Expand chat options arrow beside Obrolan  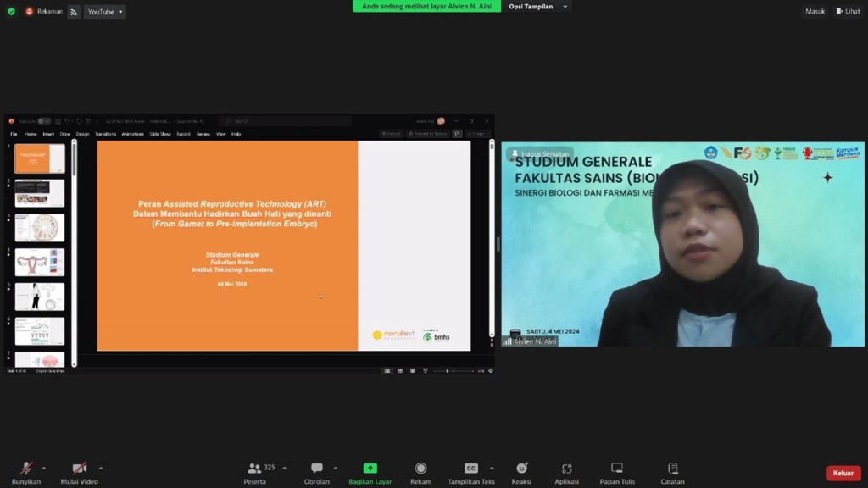pyautogui.click(x=336, y=469)
